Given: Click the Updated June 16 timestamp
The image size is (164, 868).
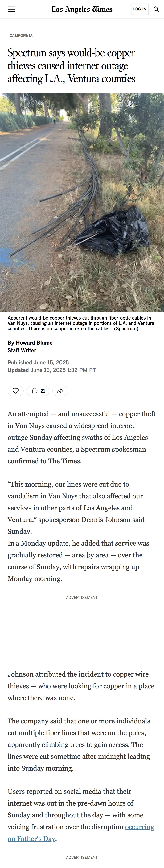Looking at the screenshot, I should pos(52,370).
